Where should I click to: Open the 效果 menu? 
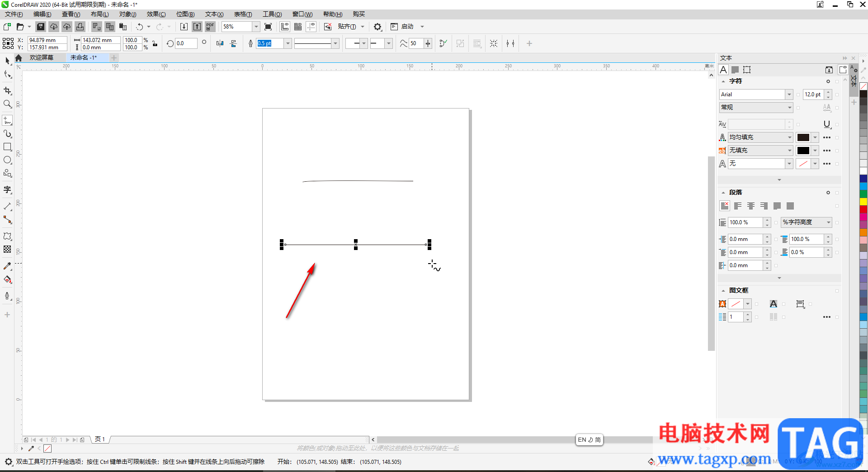click(156, 14)
